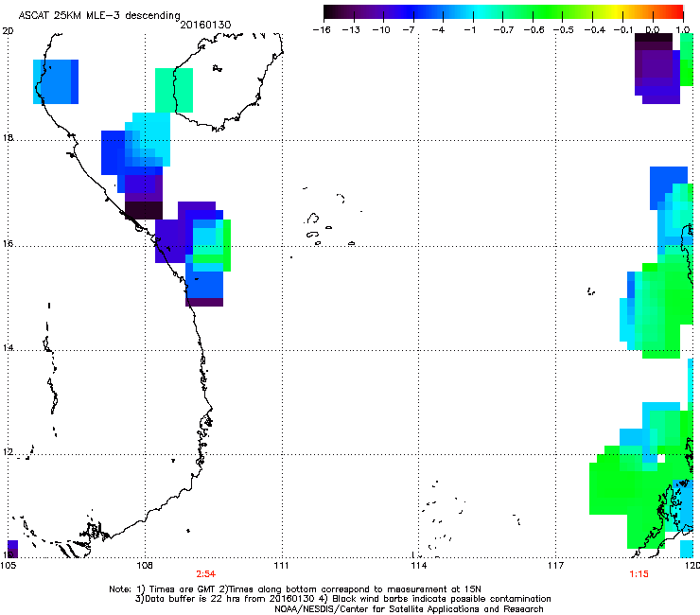
Task: Click the colorbar value '-10'
Action: point(381,30)
